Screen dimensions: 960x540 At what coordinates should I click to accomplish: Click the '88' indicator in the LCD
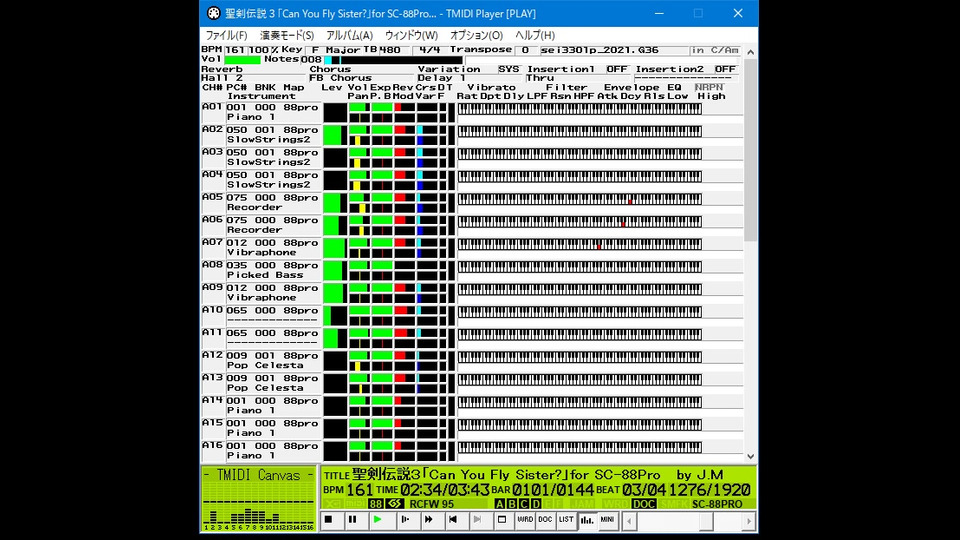click(x=375, y=504)
